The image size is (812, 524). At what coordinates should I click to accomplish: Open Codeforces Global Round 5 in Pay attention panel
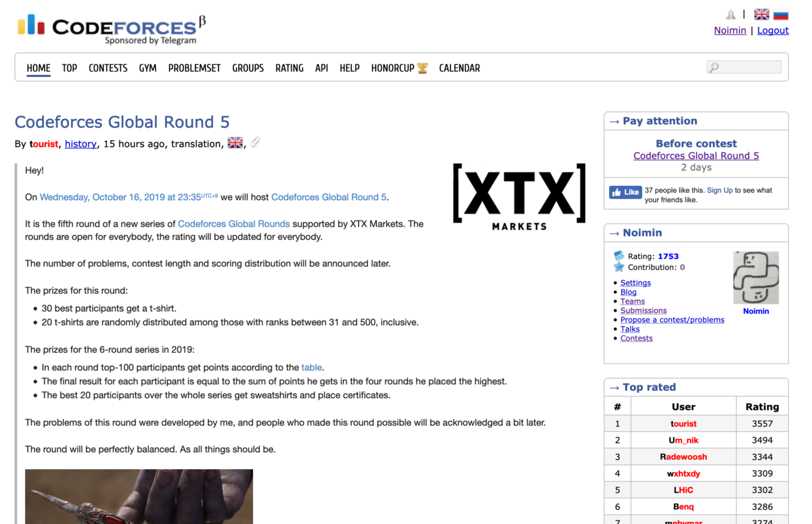(x=696, y=156)
